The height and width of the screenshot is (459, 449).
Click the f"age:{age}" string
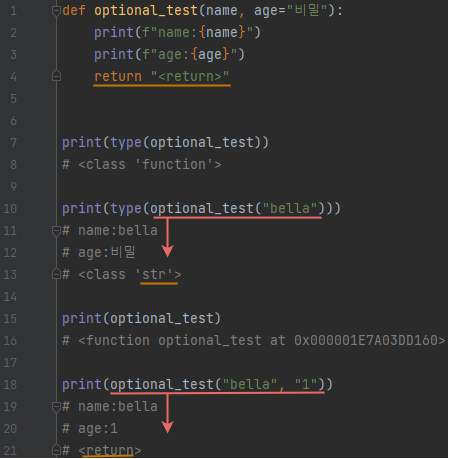[190, 55]
